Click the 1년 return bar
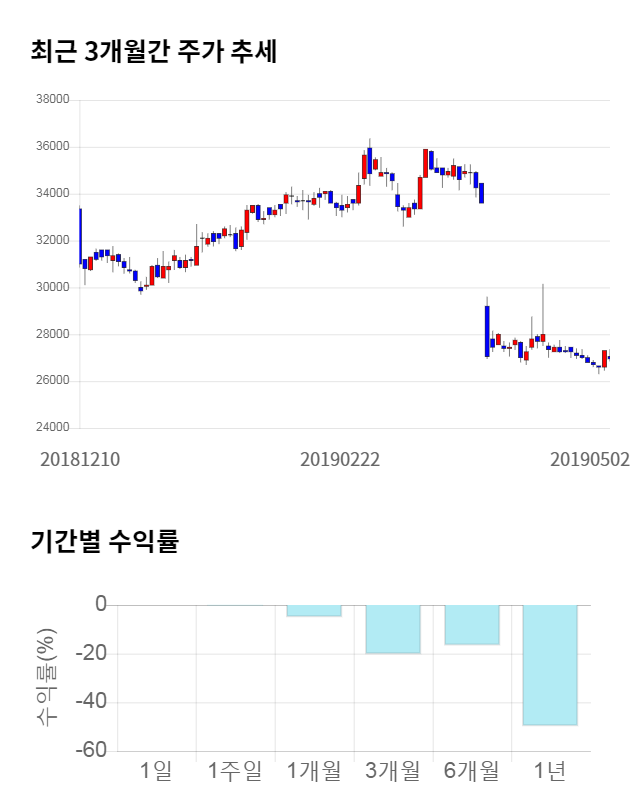Viewport: 640px width, 810px height. click(x=550, y=664)
